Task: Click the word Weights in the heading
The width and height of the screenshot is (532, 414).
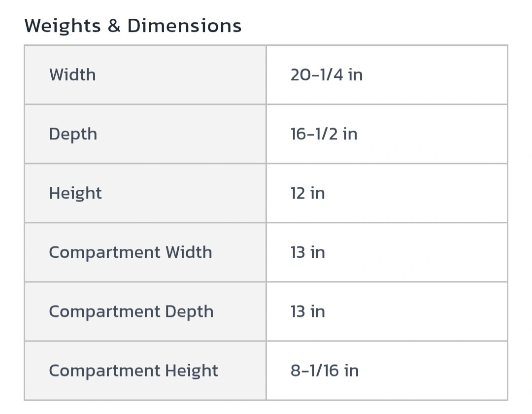Action: 63,26
